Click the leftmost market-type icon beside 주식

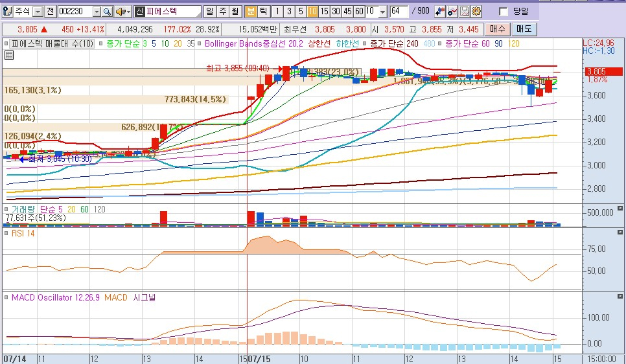click(x=7, y=12)
